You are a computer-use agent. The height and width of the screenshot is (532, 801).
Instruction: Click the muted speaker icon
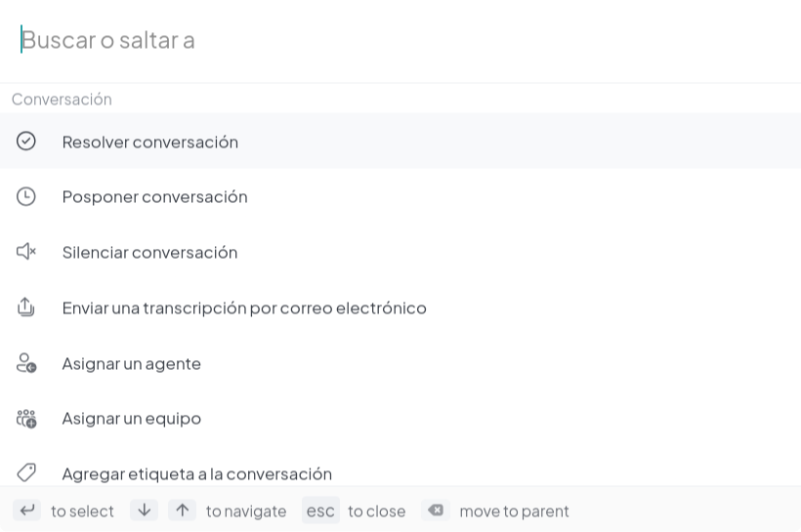(x=26, y=252)
